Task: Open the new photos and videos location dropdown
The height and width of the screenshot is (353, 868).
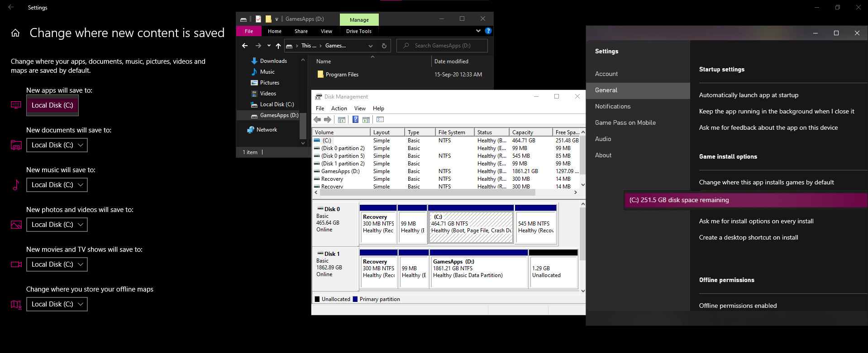Action: [x=57, y=225]
